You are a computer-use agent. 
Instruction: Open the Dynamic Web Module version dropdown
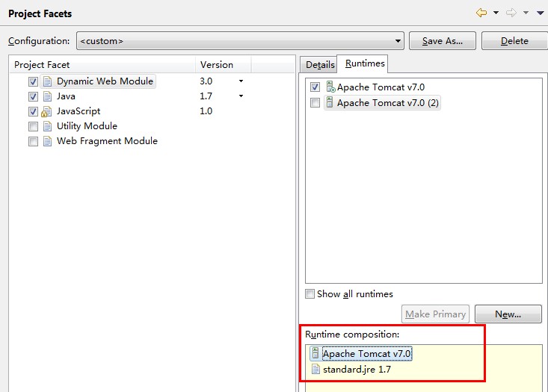point(241,81)
